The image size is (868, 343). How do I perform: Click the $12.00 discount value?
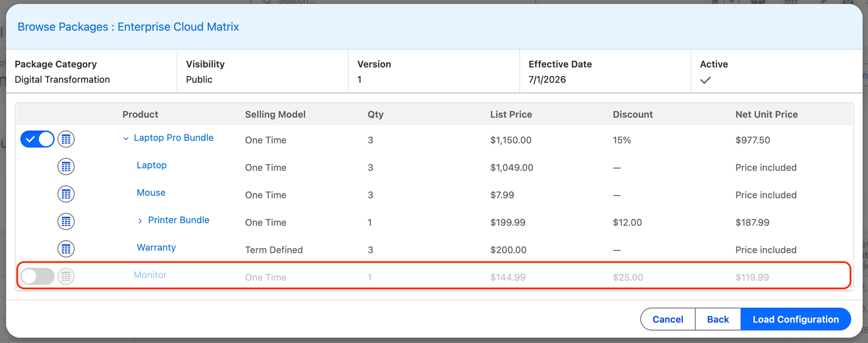coord(628,222)
